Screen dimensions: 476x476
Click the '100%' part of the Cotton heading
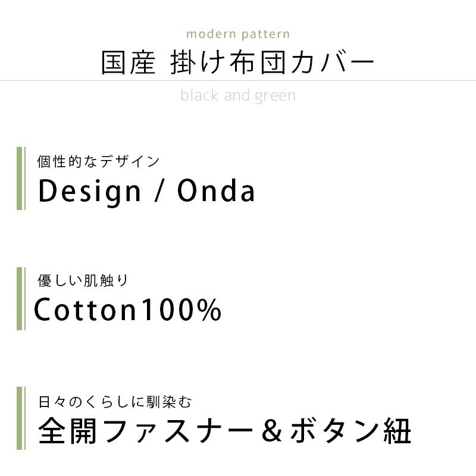click(x=181, y=309)
